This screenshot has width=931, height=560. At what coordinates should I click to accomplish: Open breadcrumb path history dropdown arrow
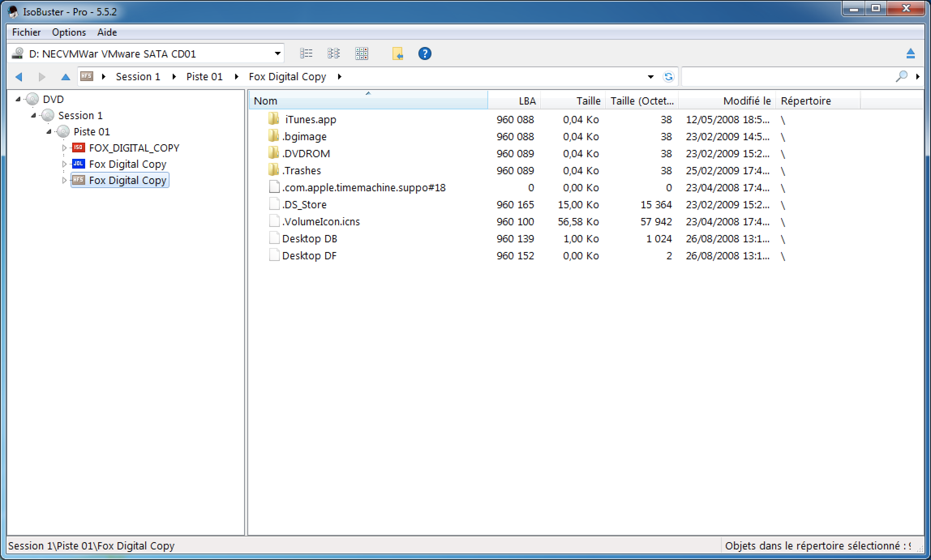650,77
